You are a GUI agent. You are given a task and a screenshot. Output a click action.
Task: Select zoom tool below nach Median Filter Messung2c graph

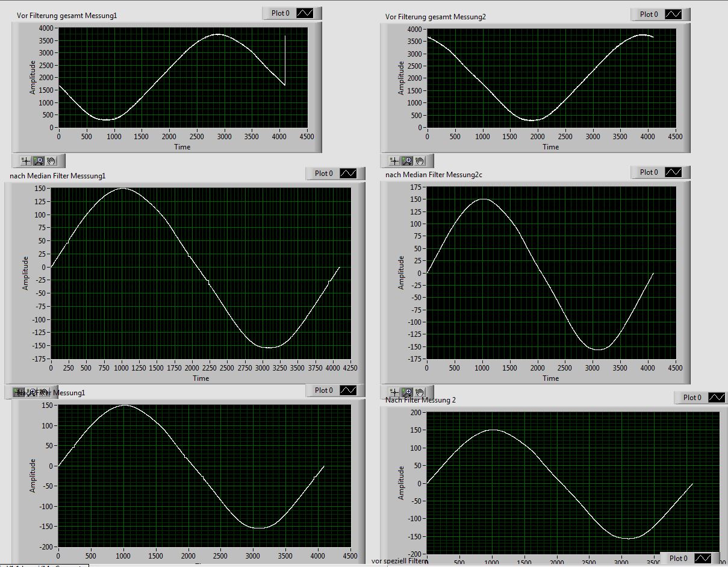[407, 392]
